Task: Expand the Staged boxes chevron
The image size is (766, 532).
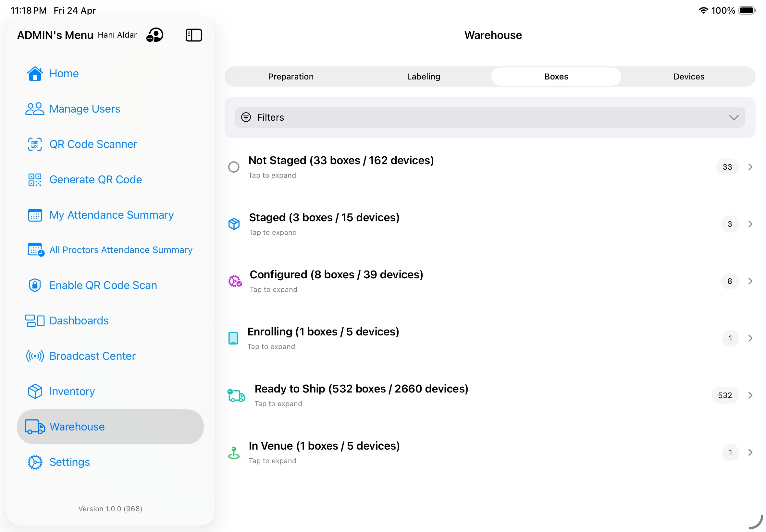Action: [750, 224]
